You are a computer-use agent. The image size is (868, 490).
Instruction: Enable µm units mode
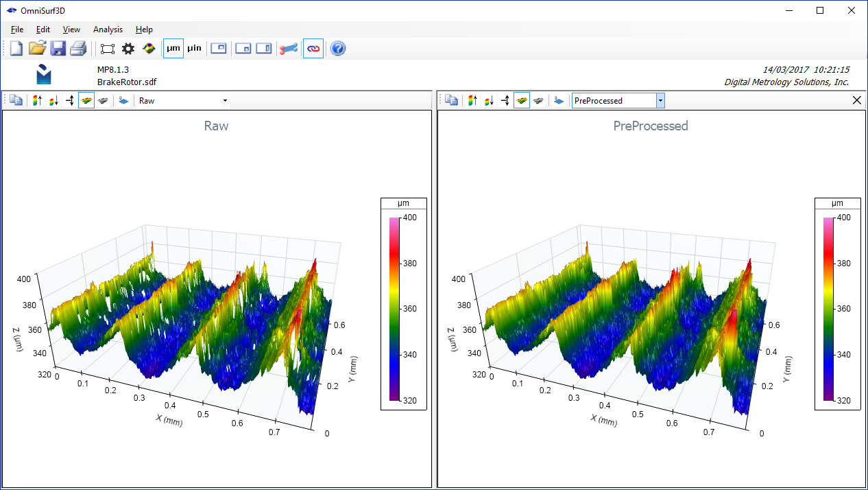(173, 48)
